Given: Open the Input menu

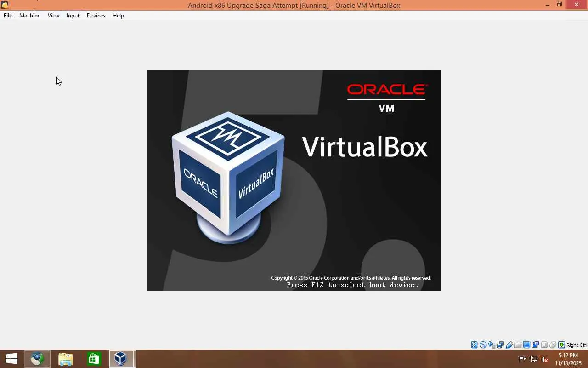Looking at the screenshot, I should click(x=73, y=16).
